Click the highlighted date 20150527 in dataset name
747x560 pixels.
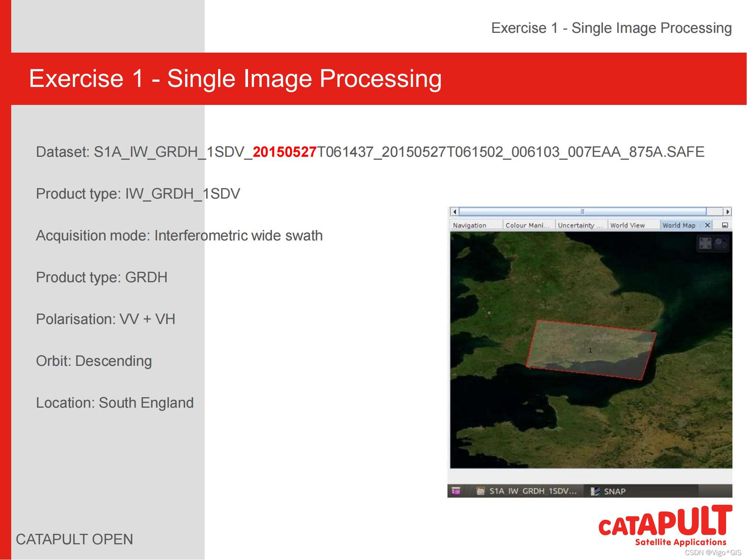pyautogui.click(x=285, y=152)
